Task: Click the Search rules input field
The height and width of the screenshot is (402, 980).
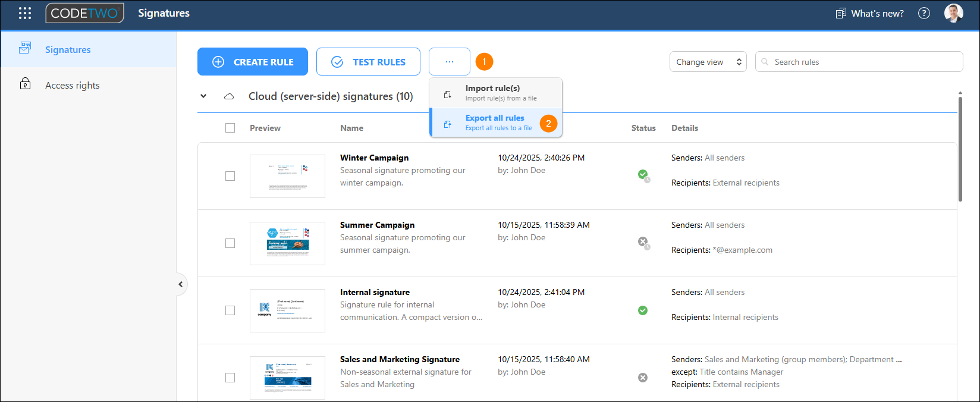Action: coord(859,62)
